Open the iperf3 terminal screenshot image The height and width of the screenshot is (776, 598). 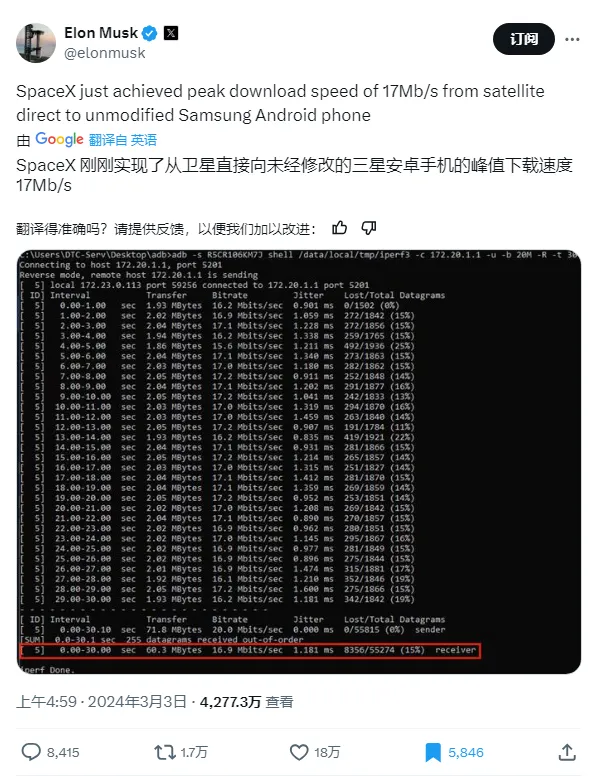pos(299,462)
